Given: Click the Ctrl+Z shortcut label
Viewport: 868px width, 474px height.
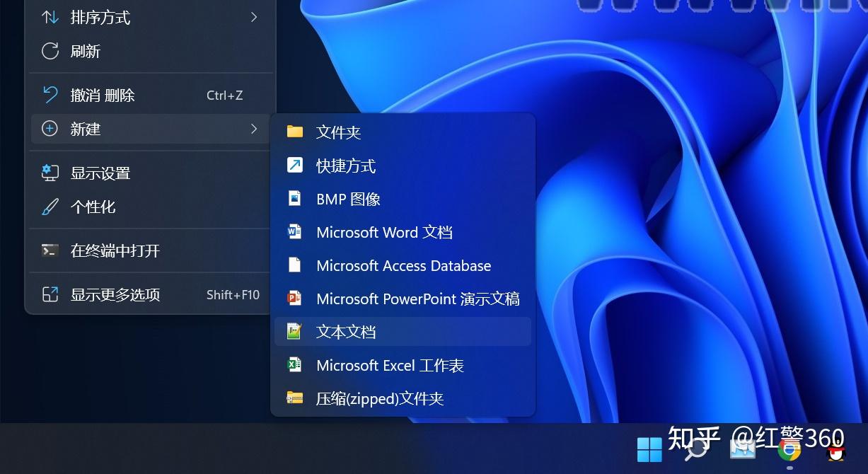Looking at the screenshot, I should pos(224,95).
